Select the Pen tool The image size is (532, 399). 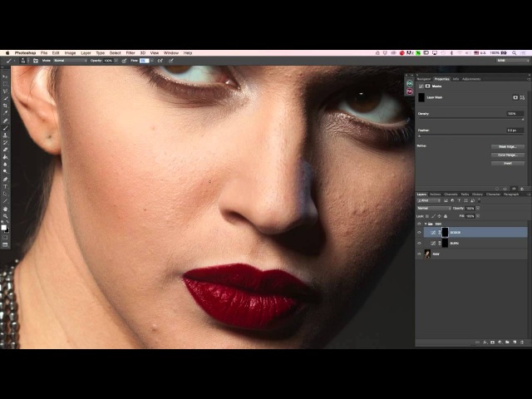[x=5, y=180]
